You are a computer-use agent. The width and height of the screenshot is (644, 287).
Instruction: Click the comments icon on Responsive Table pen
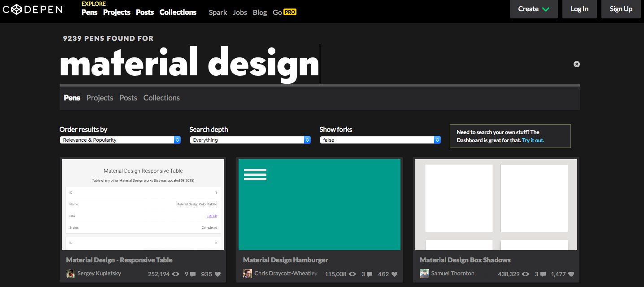[x=193, y=274]
